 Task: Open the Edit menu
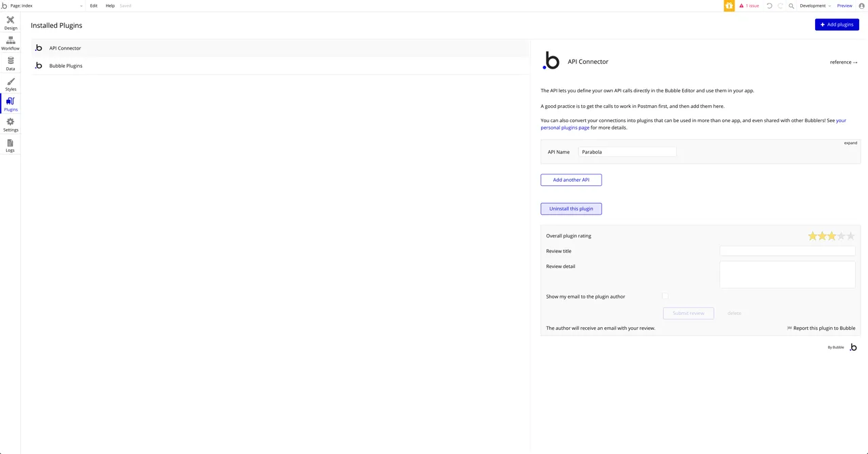click(x=94, y=5)
